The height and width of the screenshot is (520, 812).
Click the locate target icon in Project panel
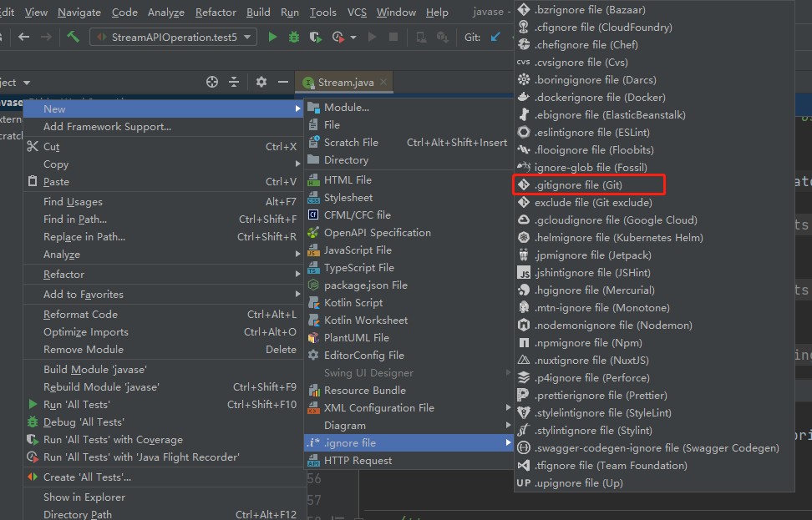tap(212, 82)
